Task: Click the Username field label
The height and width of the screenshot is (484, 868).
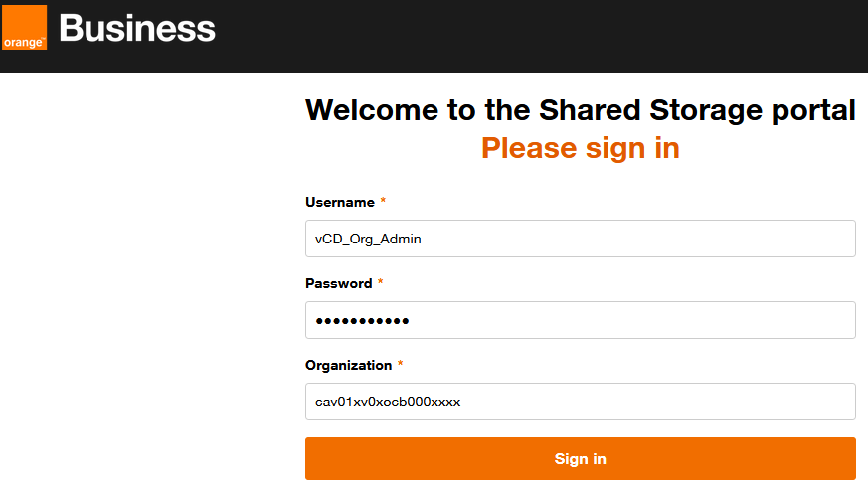Action: (x=339, y=202)
